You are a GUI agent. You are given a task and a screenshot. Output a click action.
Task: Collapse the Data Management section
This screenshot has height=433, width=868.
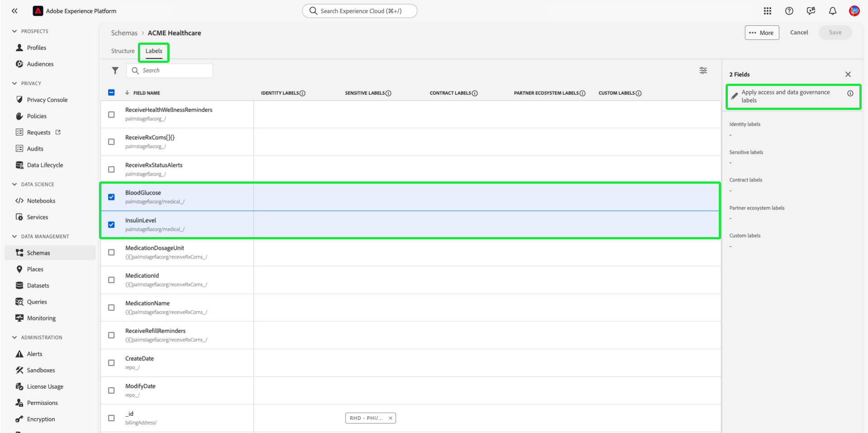(14, 236)
